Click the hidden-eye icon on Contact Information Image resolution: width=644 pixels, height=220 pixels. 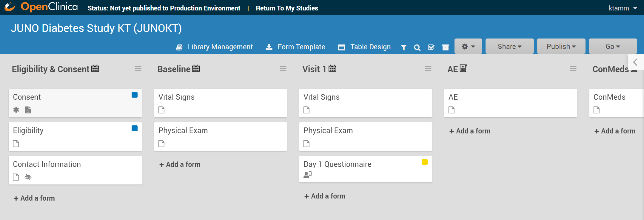click(x=28, y=177)
